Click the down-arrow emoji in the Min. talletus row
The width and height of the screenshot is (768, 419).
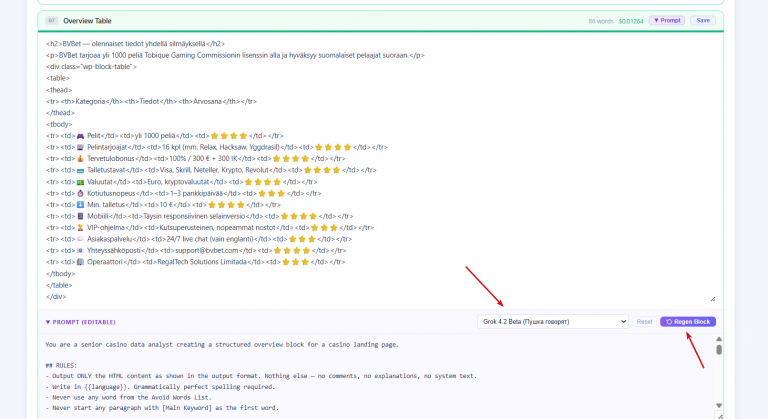tap(80, 205)
